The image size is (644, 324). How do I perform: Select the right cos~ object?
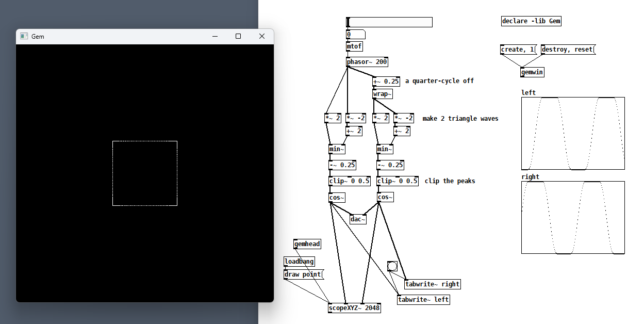click(x=385, y=198)
